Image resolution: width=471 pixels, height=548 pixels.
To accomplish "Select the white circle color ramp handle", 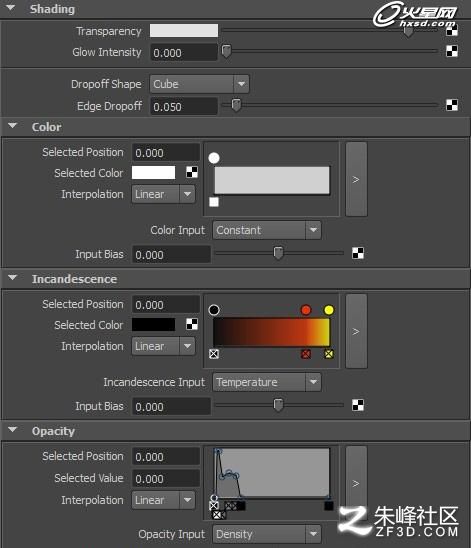I will point(214,158).
